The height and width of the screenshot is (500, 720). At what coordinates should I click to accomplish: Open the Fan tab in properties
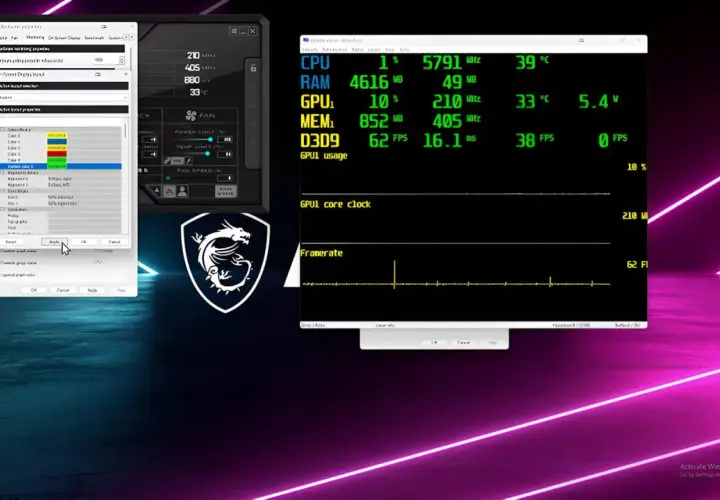click(x=15, y=38)
